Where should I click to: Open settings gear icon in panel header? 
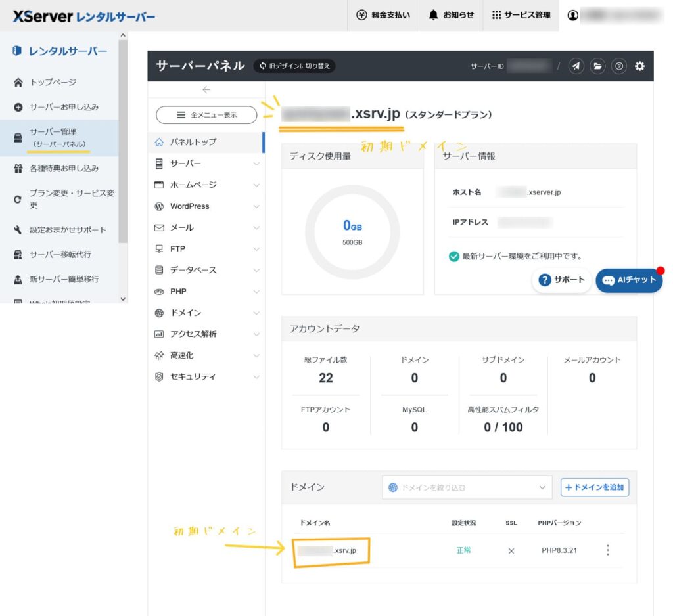click(x=639, y=66)
